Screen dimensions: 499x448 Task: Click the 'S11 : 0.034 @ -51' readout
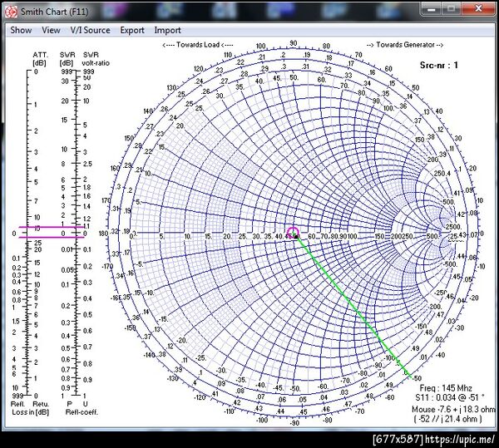coord(450,398)
